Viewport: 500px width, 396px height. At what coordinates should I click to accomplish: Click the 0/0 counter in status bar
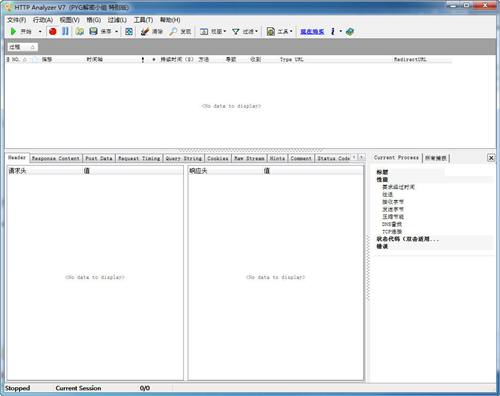point(145,388)
